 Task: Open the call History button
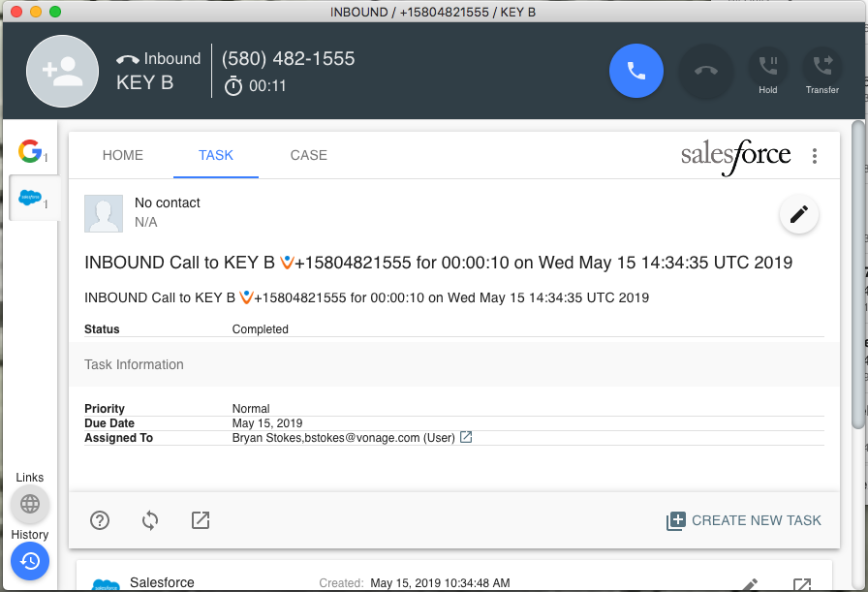[30, 561]
